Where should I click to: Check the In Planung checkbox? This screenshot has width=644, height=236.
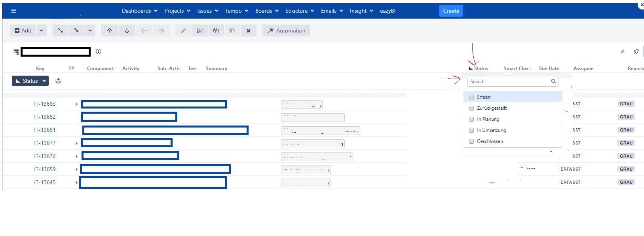point(471,119)
